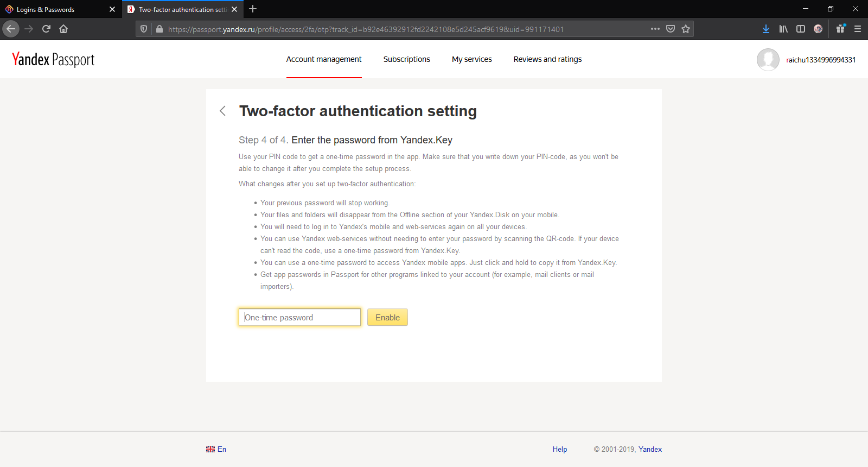Reload the current page

click(x=46, y=29)
